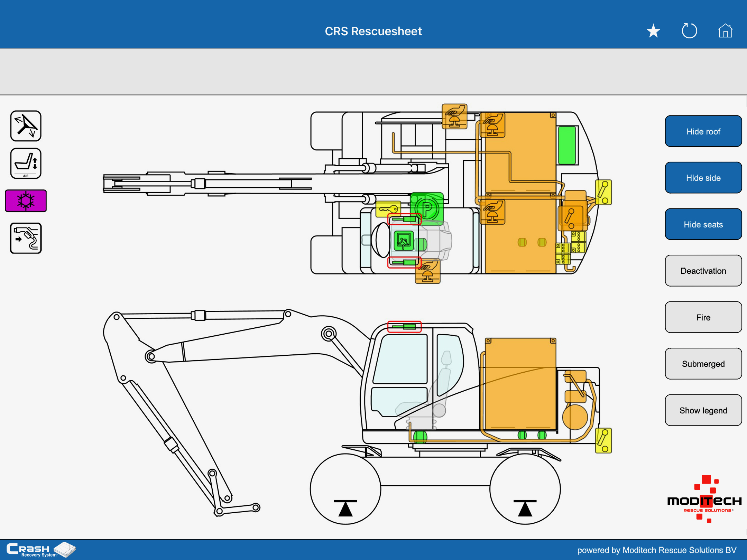
Task: Click green parking brake symbol on diagram
Action: tap(427, 208)
